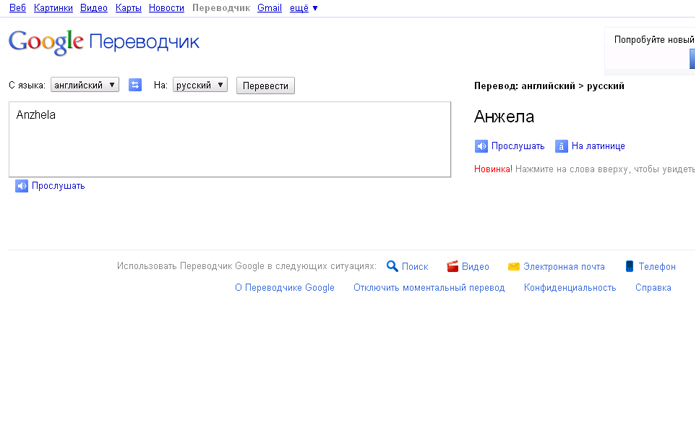Screen dimensions: 695x431
Task: Click inside the text box containing Anzhela
Action: [x=229, y=139]
